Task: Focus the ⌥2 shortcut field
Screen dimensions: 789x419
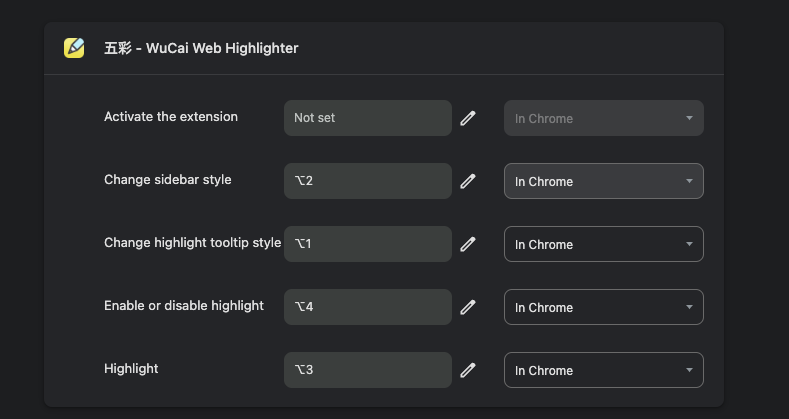Action: click(x=368, y=181)
